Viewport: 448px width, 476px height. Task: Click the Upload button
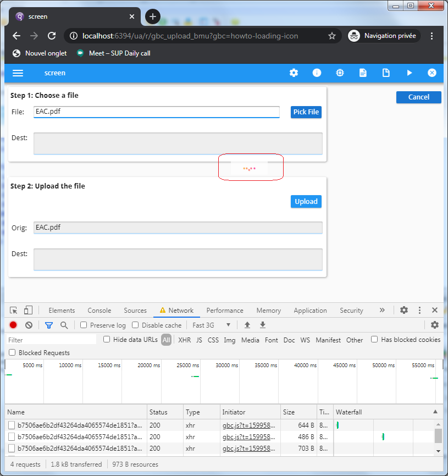(306, 202)
